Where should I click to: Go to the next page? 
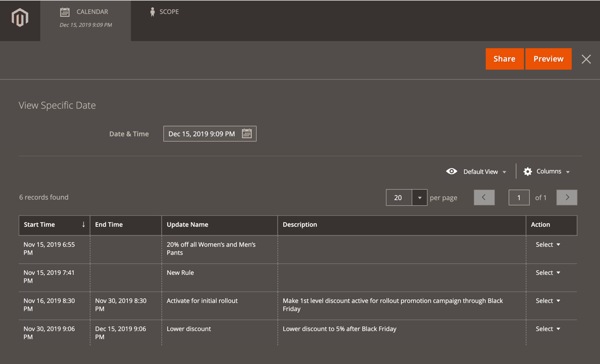pos(567,198)
